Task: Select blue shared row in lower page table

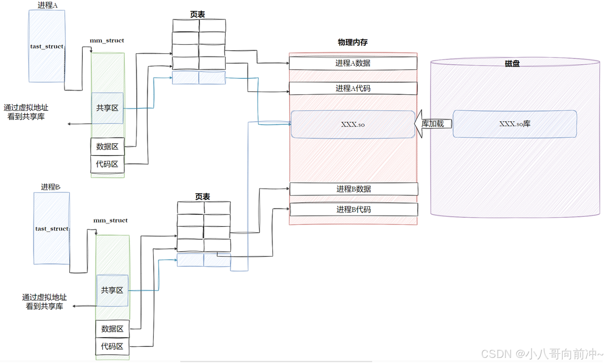Action: pyautogui.click(x=204, y=260)
